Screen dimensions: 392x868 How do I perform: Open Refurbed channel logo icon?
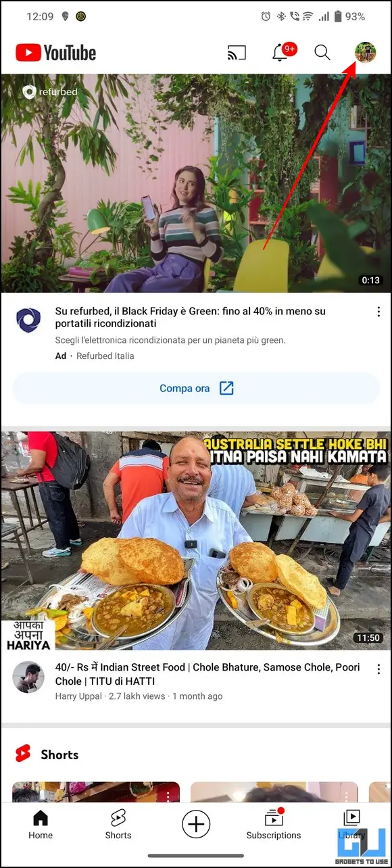pyautogui.click(x=28, y=320)
